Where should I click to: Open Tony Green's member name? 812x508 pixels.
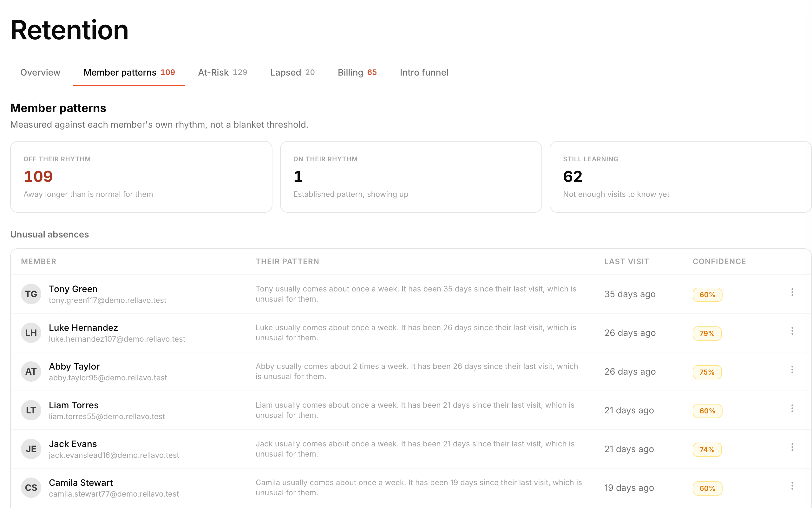tap(73, 289)
